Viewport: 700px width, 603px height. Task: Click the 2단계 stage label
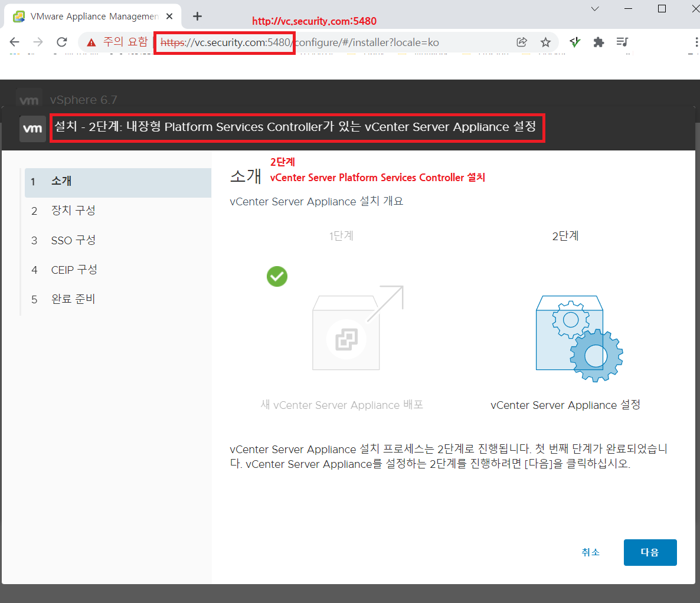(x=565, y=235)
